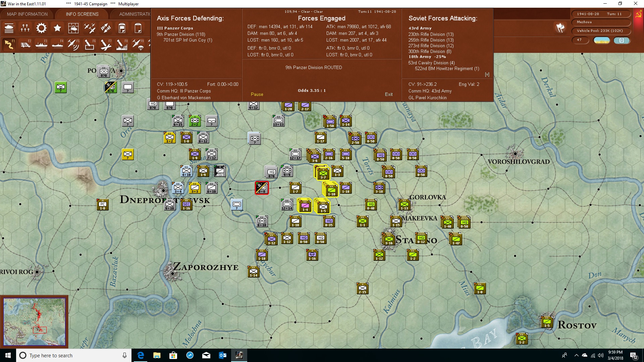Toggle F7 Bomb Airfield mode
Image resolution: width=644 pixels, height=362 pixels.
106,44
